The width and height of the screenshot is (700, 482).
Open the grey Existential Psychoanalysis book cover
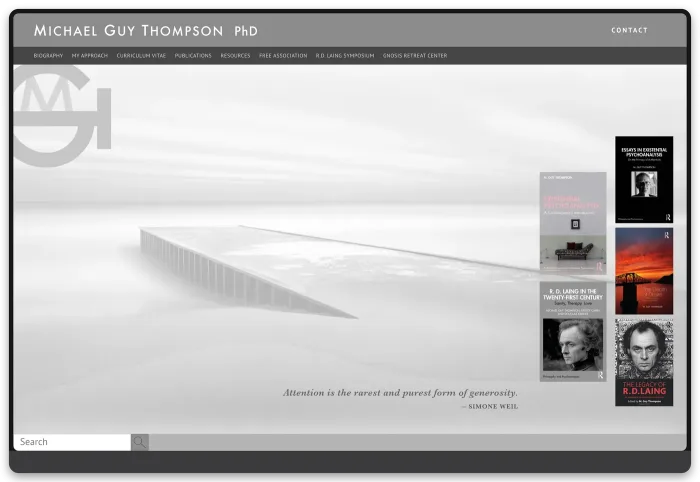[573, 222]
